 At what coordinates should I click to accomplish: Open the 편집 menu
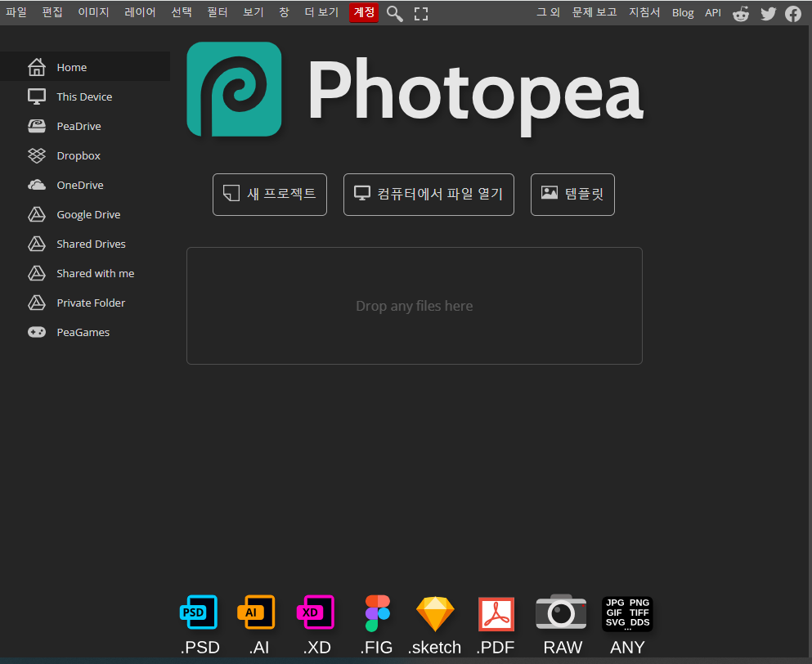[52, 12]
